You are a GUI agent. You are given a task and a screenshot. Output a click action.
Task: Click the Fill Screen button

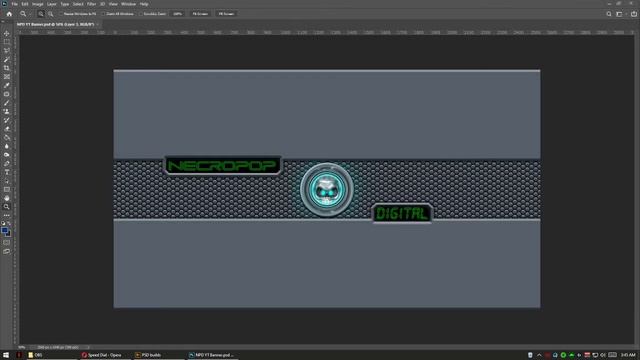click(x=226, y=14)
